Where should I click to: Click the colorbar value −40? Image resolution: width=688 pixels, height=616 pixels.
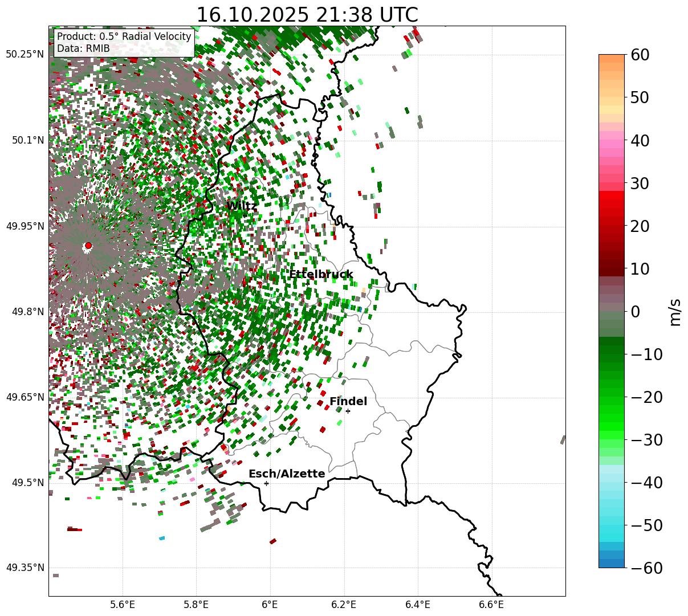(x=646, y=482)
